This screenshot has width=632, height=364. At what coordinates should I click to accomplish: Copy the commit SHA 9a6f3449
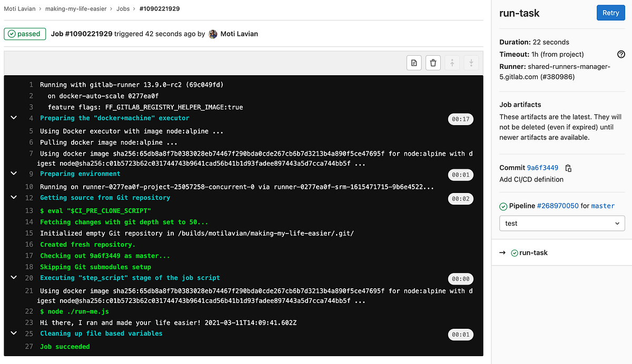(568, 167)
